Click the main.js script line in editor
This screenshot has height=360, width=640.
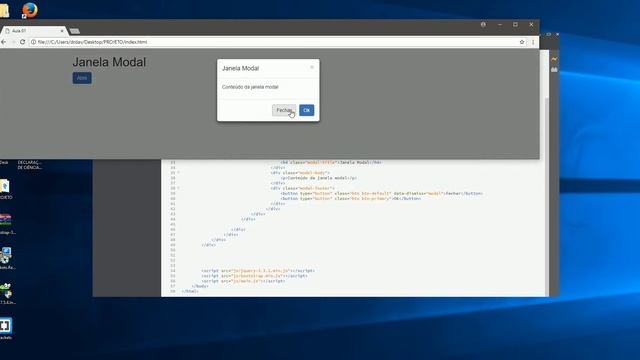click(x=243, y=281)
